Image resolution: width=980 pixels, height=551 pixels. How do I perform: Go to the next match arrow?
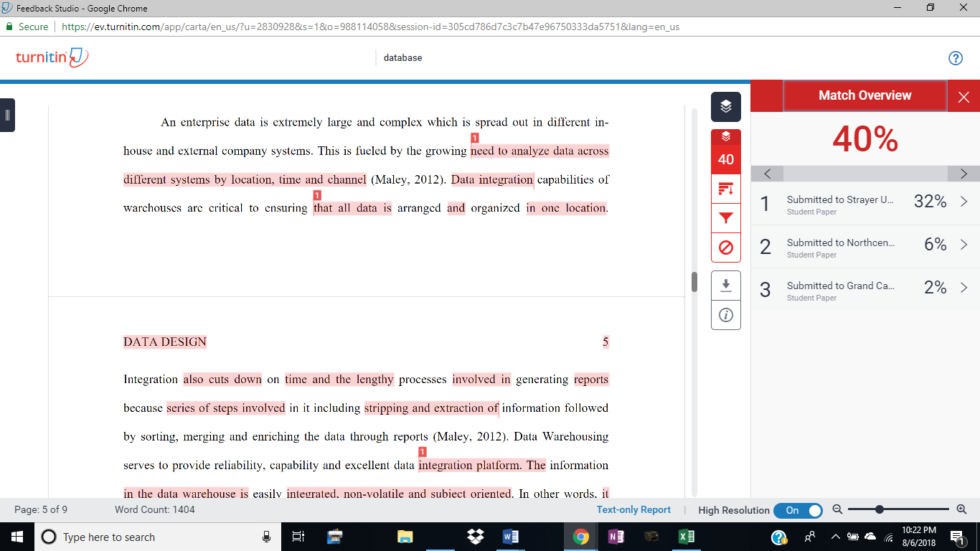(963, 174)
